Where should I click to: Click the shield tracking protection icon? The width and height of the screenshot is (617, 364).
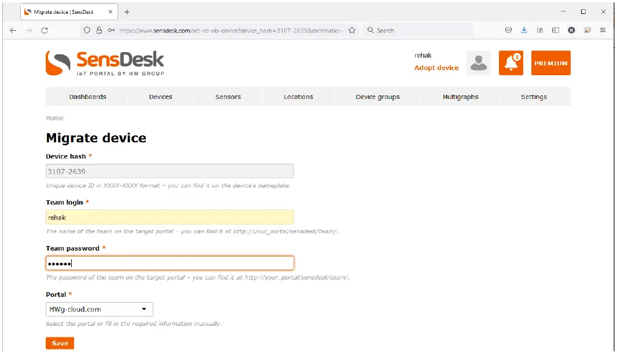coord(87,30)
